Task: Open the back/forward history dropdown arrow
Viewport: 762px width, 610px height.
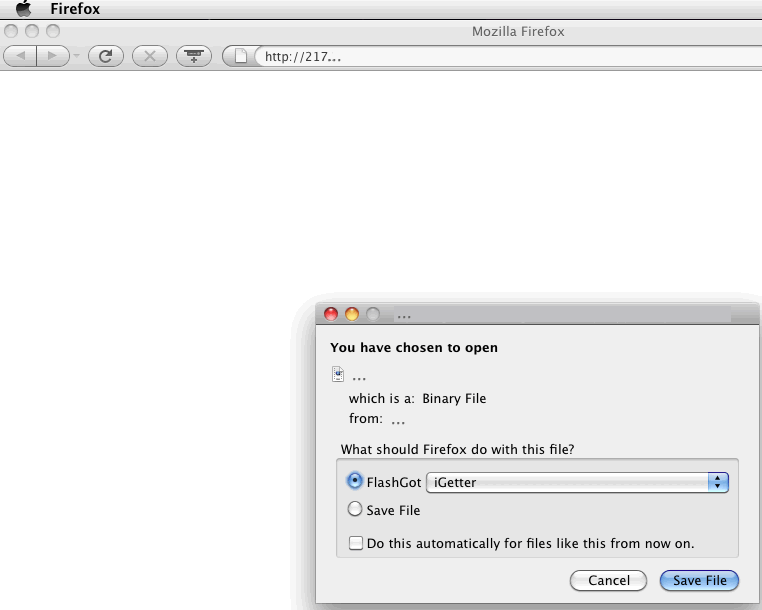Action: click(76, 56)
